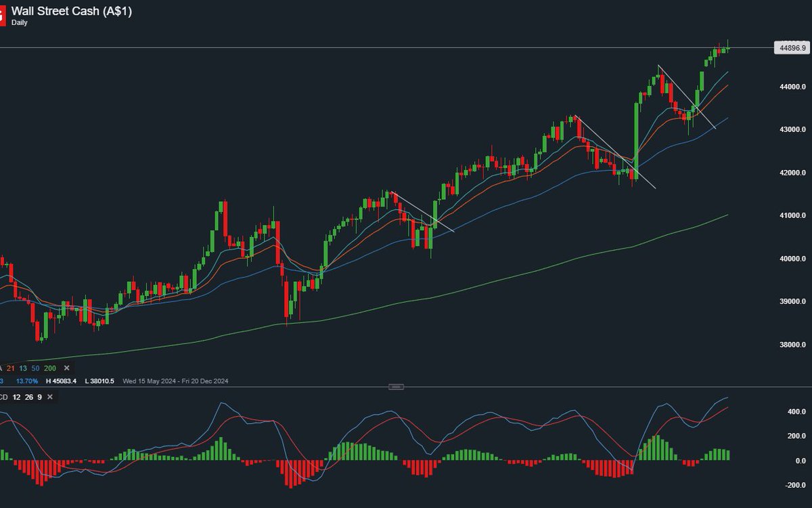Click the green 200-period MA label

(x=49, y=368)
